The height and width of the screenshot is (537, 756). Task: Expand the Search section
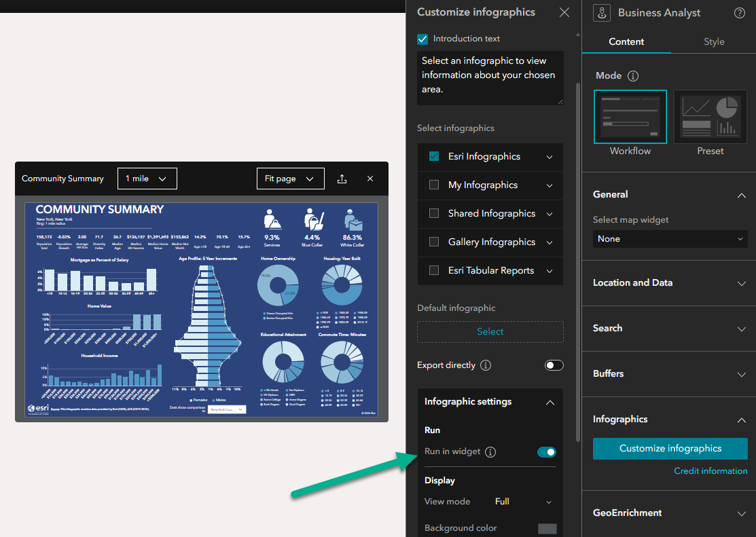pos(742,329)
